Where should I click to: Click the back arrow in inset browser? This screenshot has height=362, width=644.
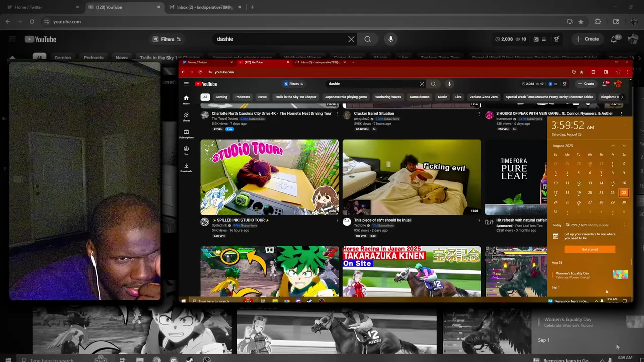[x=183, y=72]
